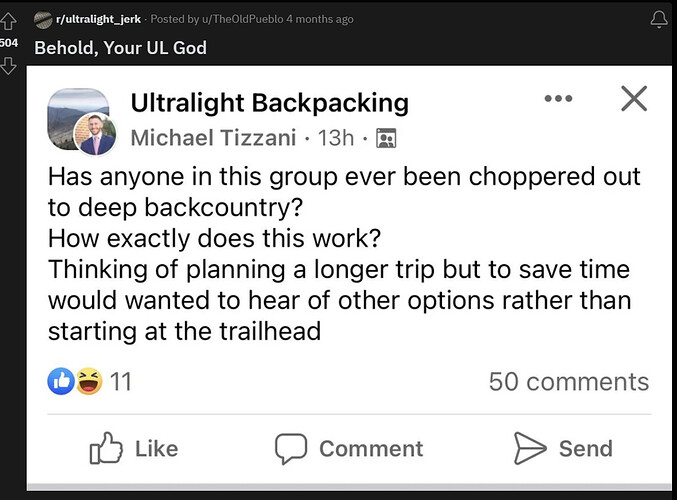677x500 pixels.
Task: View the 11 reactions count
Action: click(120, 382)
